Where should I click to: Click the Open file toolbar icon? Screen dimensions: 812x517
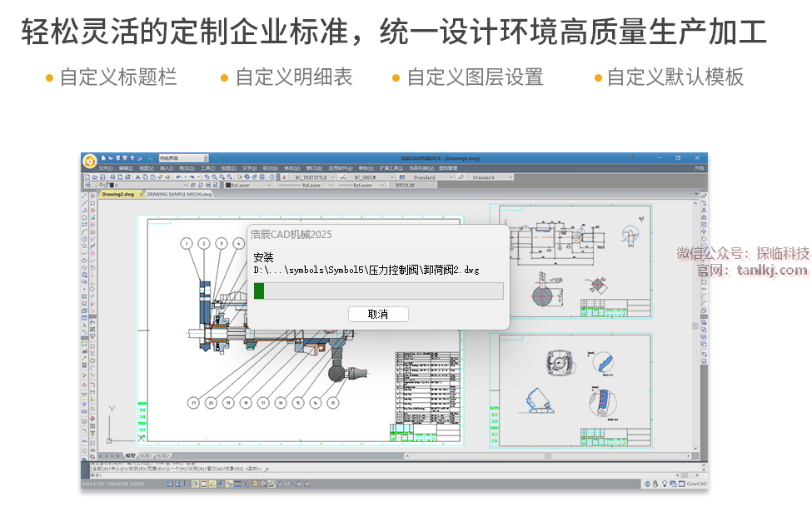click(95, 177)
